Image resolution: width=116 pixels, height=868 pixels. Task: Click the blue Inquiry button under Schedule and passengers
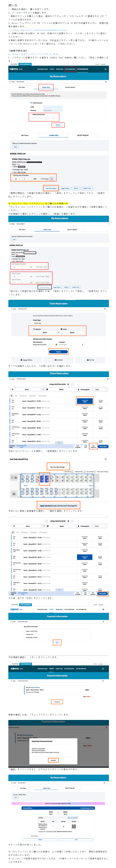click(59, 352)
